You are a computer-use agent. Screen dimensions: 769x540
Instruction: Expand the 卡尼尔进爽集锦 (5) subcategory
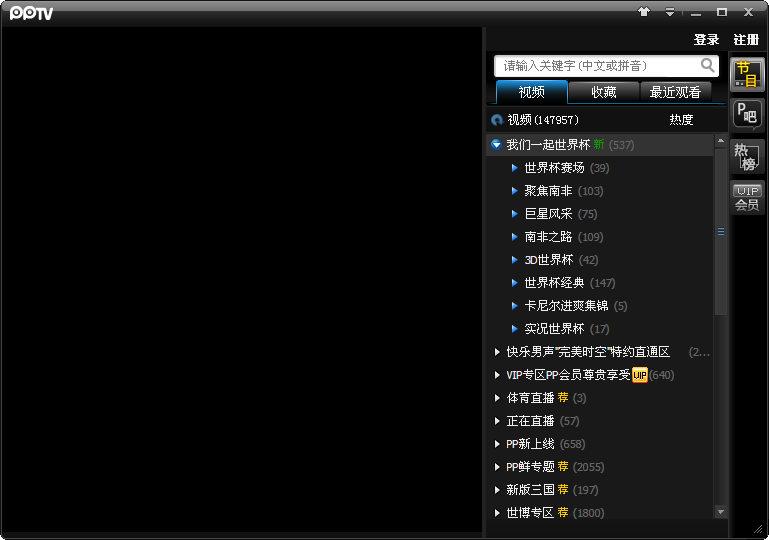(514, 306)
